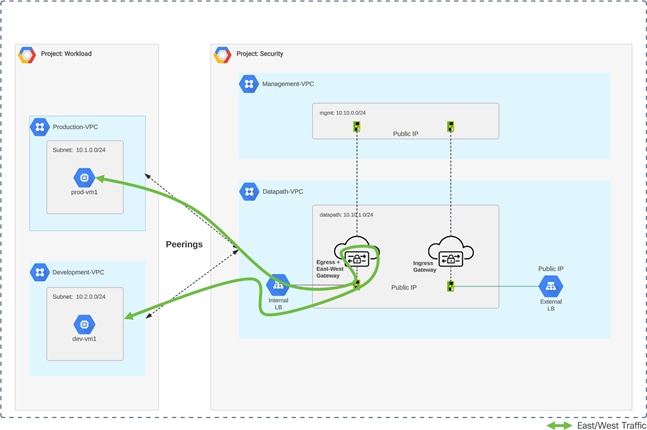Click the Google Cloud logo beside Project: Security
Viewport: 647px width, 430px height.
(x=222, y=55)
